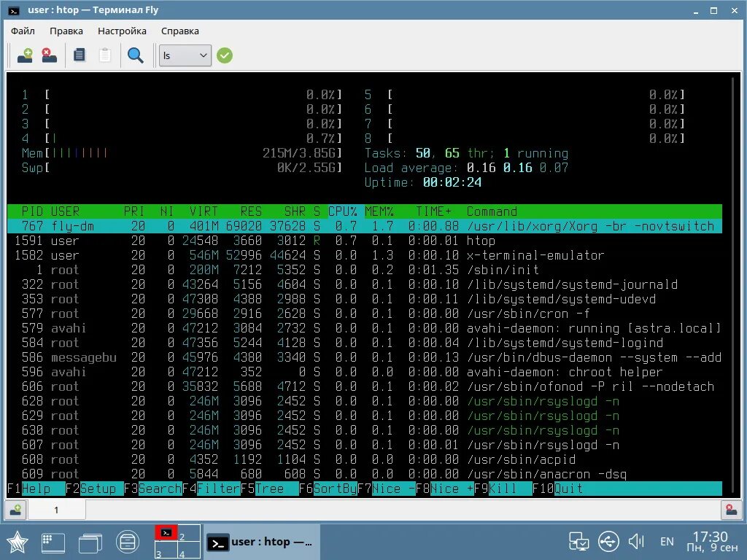
Task: Open the display settings tray icon
Action: pyautogui.click(x=578, y=541)
